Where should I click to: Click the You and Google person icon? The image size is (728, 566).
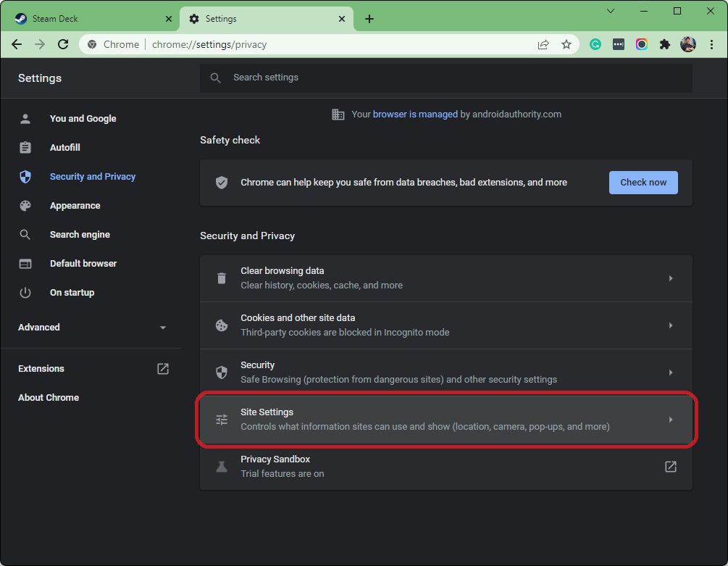(25, 119)
